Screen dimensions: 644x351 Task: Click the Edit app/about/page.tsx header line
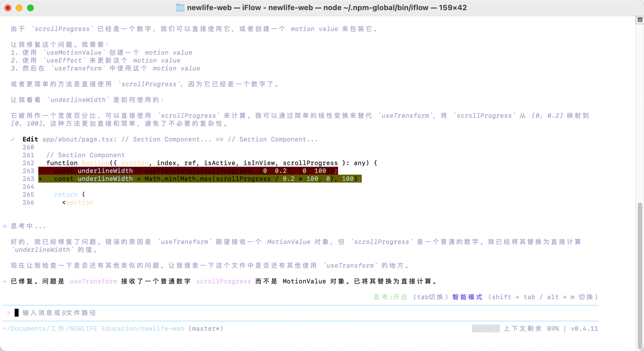(170, 139)
